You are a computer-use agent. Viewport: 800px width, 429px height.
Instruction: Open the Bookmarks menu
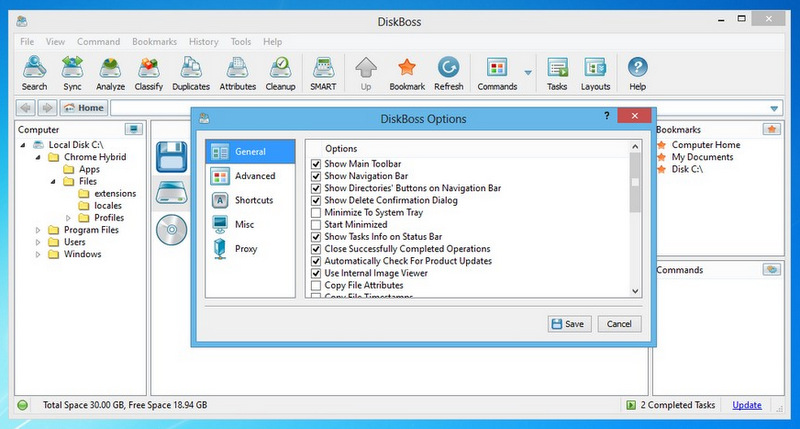tap(154, 42)
